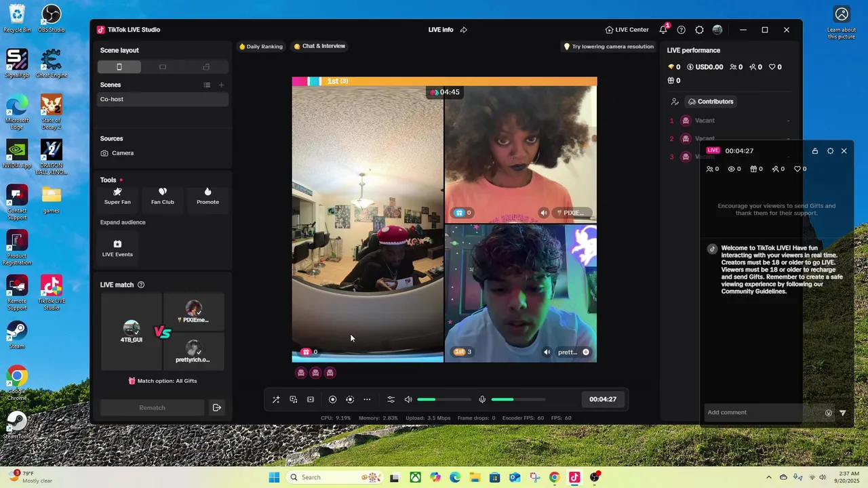This screenshot has height=488, width=868.
Task: Select the portrait scene layout
Action: tap(119, 66)
